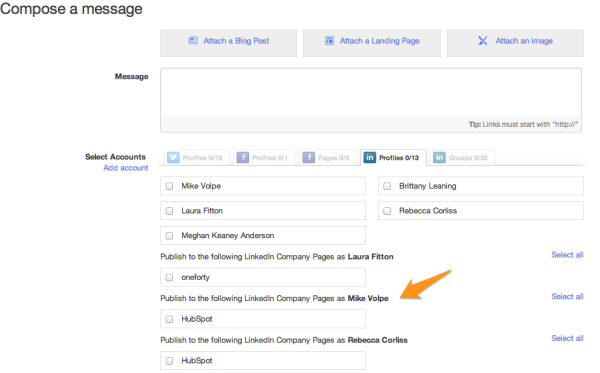Viewport: 600px width, 373px height.
Task: Select all pages for Mike Volpe
Action: pyautogui.click(x=567, y=296)
